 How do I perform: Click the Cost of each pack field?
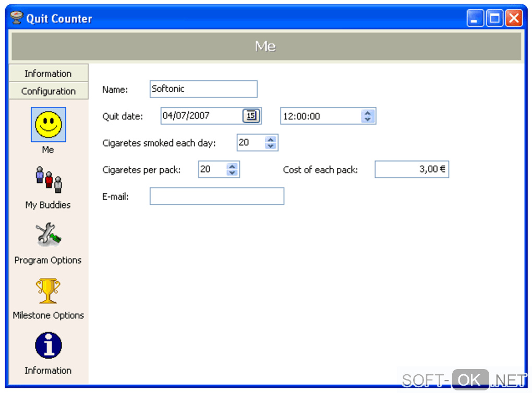click(x=412, y=169)
